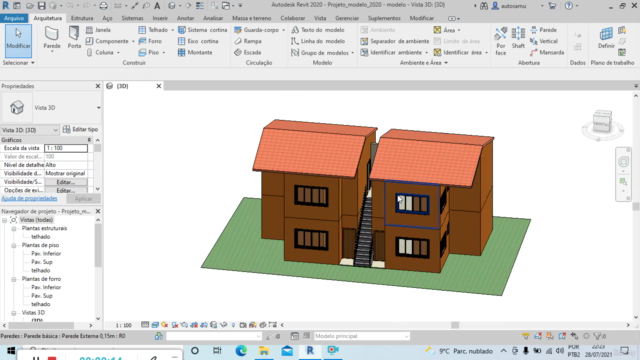
Task: Close the Propriedades panel
Action: [x=98, y=86]
